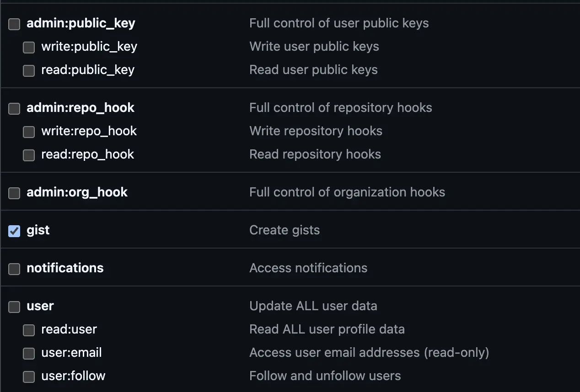Uncheck the gist scope
This screenshot has width=580, height=392.
coord(14,231)
